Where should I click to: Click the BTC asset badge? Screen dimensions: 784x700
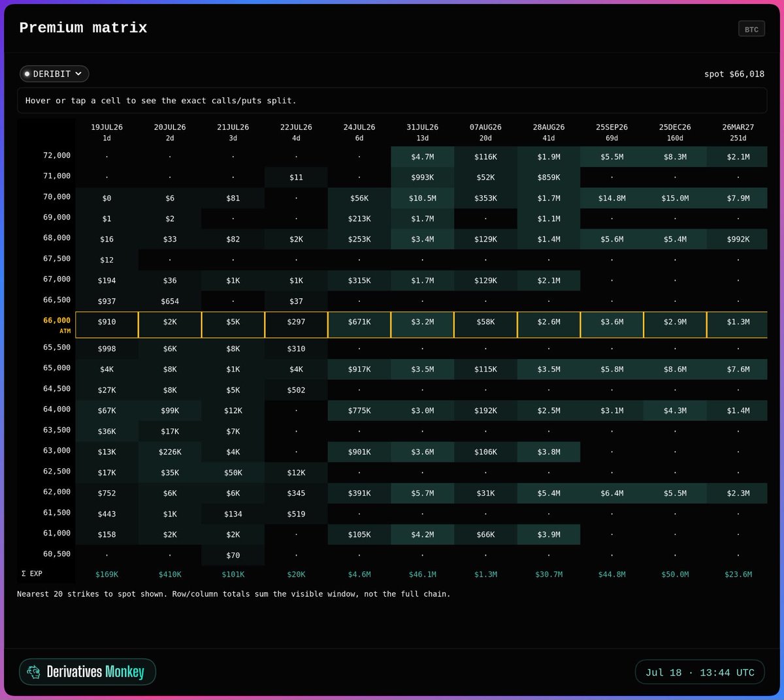click(x=751, y=29)
